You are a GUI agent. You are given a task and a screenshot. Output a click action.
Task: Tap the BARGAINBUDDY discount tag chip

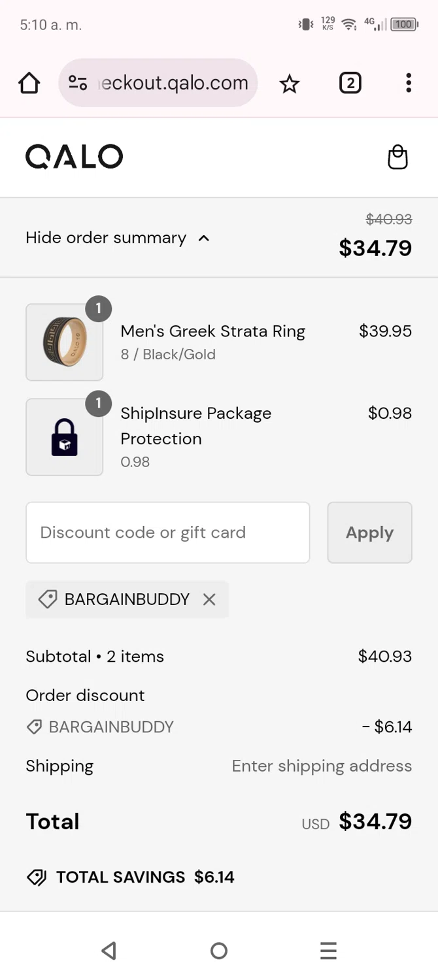[x=118, y=599]
